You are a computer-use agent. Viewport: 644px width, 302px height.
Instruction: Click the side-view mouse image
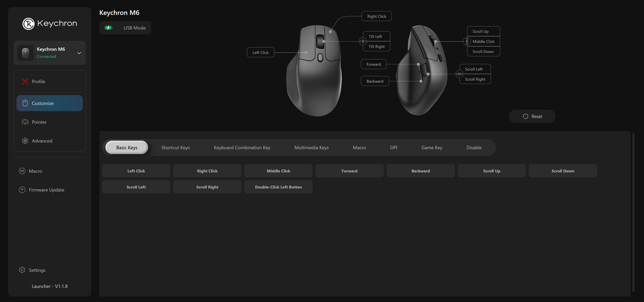(x=422, y=70)
